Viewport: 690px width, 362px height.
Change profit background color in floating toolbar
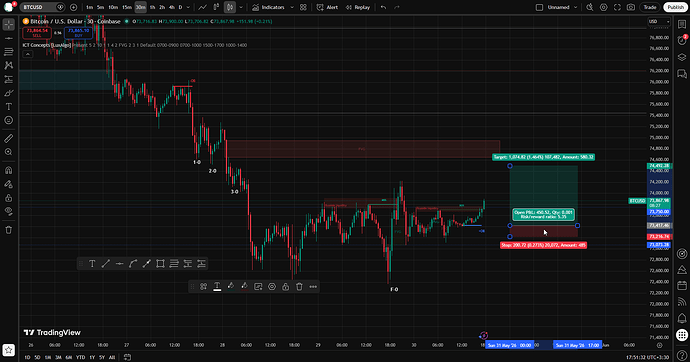pos(231,286)
